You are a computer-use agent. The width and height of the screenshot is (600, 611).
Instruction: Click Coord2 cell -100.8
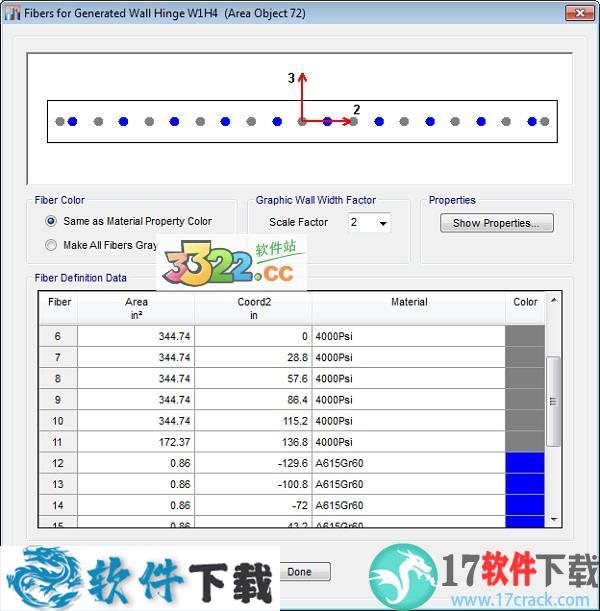tap(254, 484)
